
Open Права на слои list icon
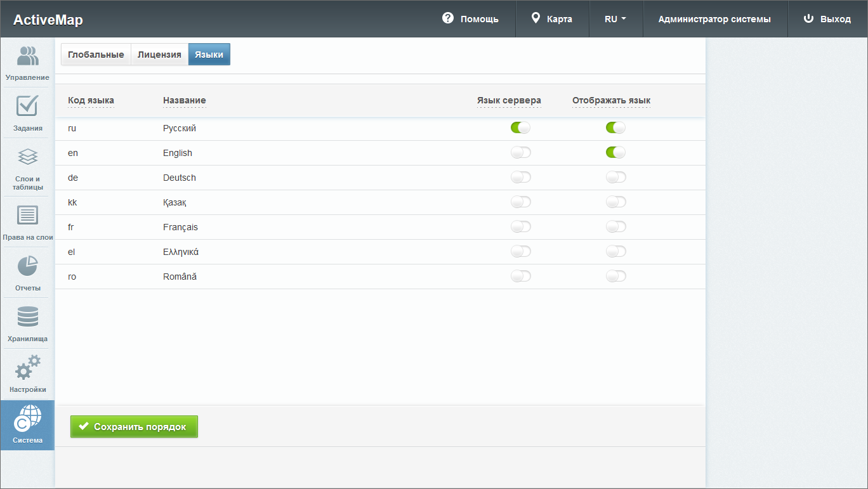click(x=27, y=216)
